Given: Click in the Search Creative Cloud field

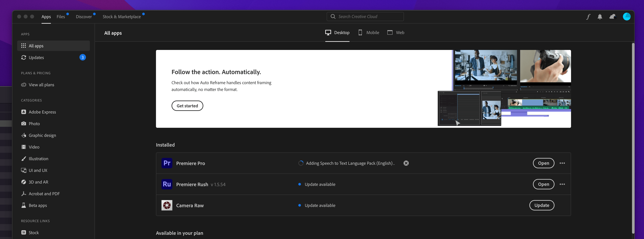Looking at the screenshot, I should pos(365,17).
